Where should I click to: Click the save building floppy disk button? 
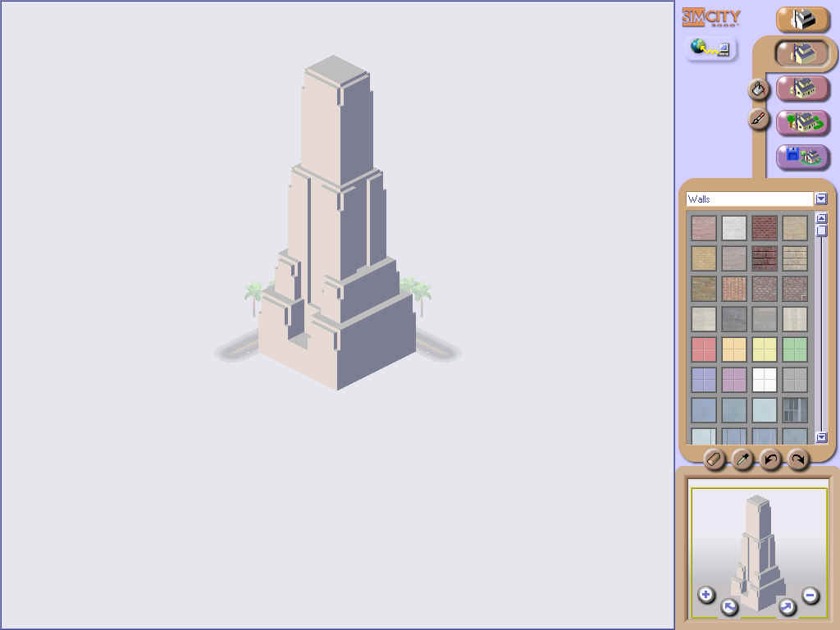(x=802, y=157)
